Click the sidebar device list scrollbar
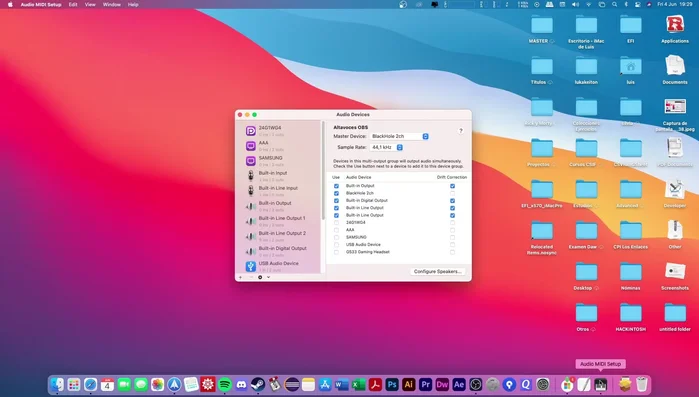The width and height of the screenshot is (699, 397). (323, 169)
